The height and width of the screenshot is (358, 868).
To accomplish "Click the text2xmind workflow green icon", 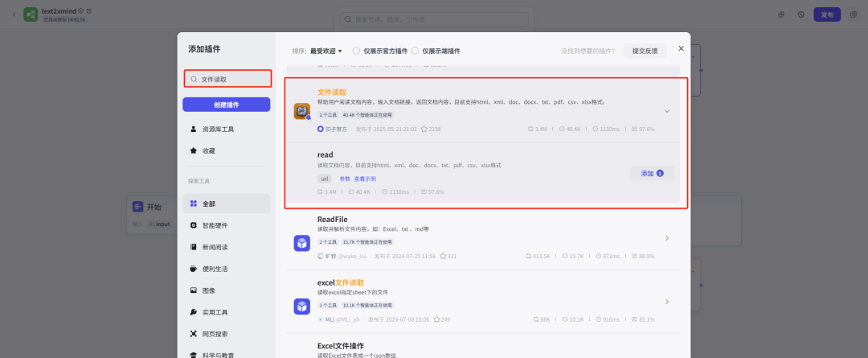I will pyautogui.click(x=31, y=14).
